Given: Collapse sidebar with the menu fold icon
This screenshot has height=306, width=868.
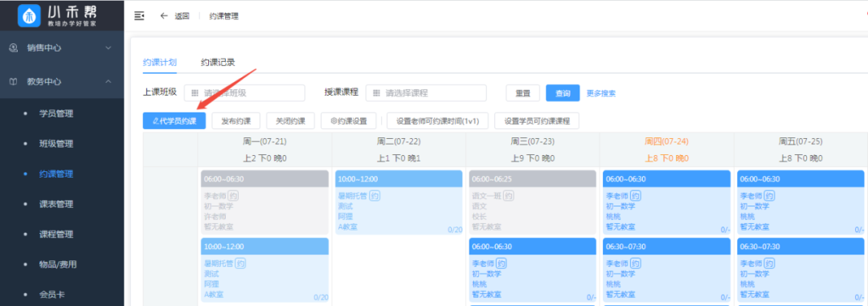Looking at the screenshot, I should 140,15.
